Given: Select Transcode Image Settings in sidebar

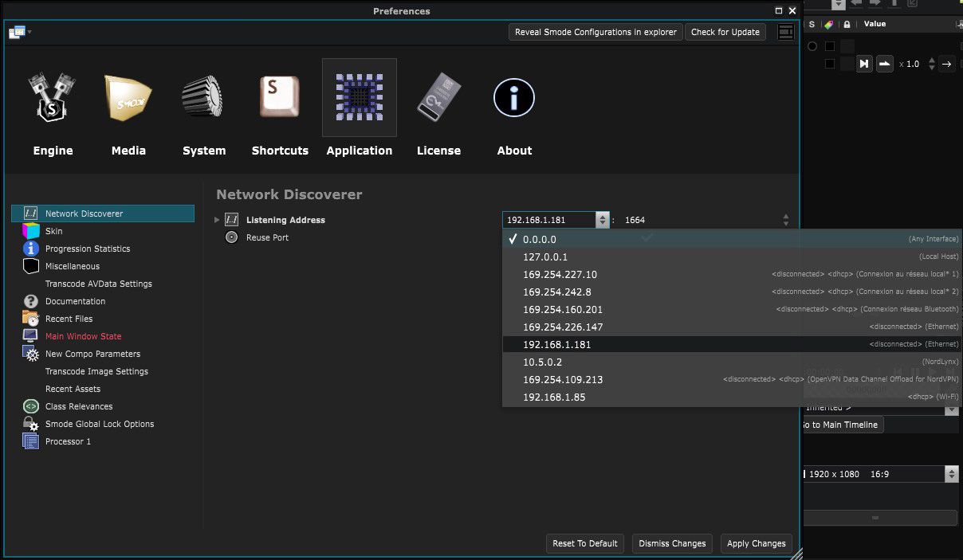Looking at the screenshot, I should [96, 371].
